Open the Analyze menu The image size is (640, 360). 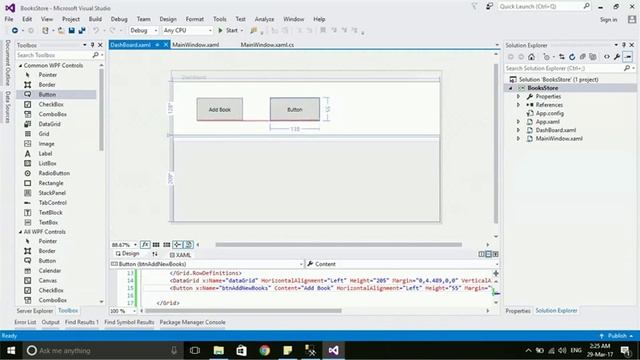[x=264, y=19]
